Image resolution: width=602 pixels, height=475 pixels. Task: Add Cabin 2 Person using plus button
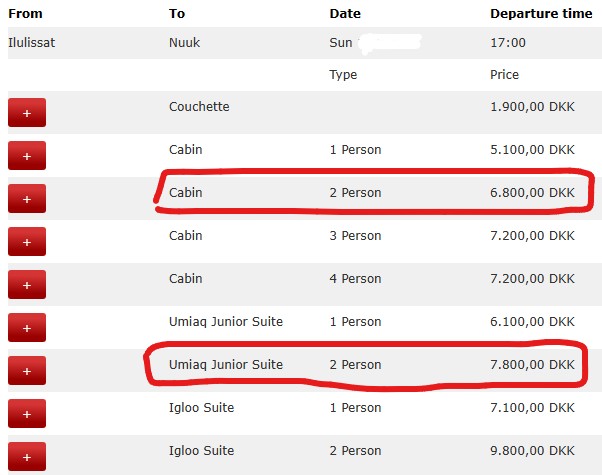click(x=27, y=199)
